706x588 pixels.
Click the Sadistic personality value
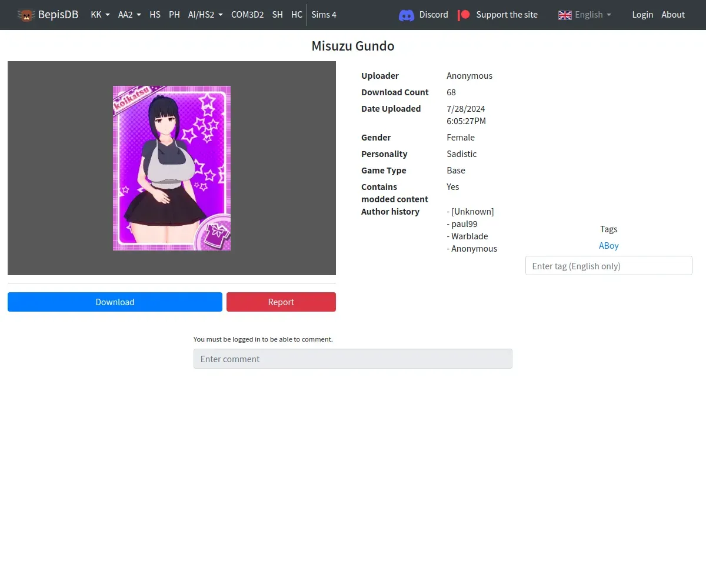pos(462,154)
